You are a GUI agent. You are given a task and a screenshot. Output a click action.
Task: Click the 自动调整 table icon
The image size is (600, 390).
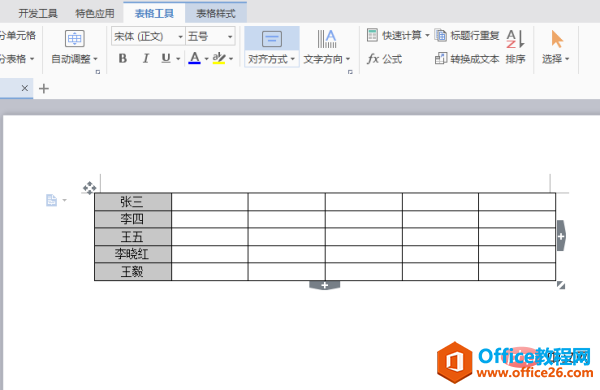click(x=75, y=39)
